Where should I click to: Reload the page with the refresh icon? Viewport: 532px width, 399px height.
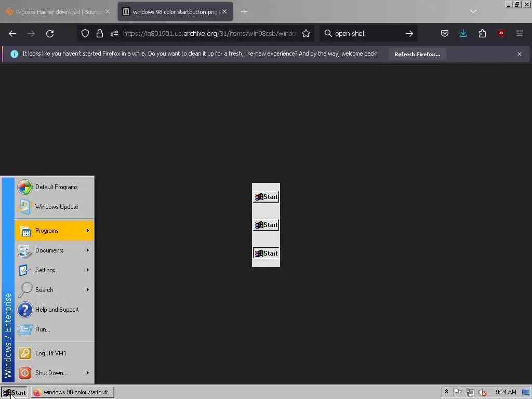click(x=50, y=34)
